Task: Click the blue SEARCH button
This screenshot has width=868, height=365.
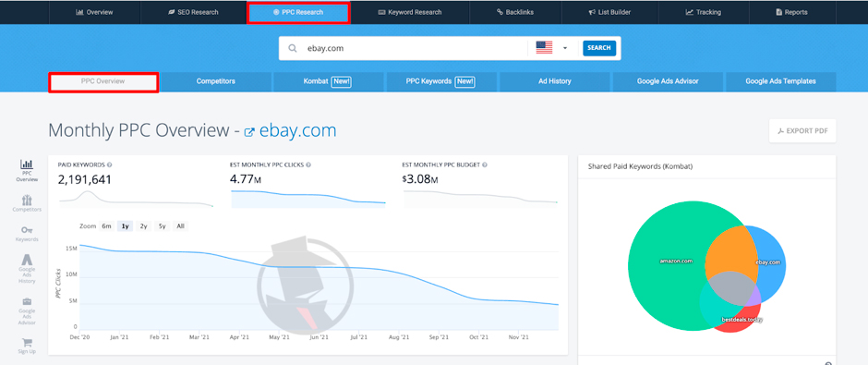Action: [x=599, y=48]
